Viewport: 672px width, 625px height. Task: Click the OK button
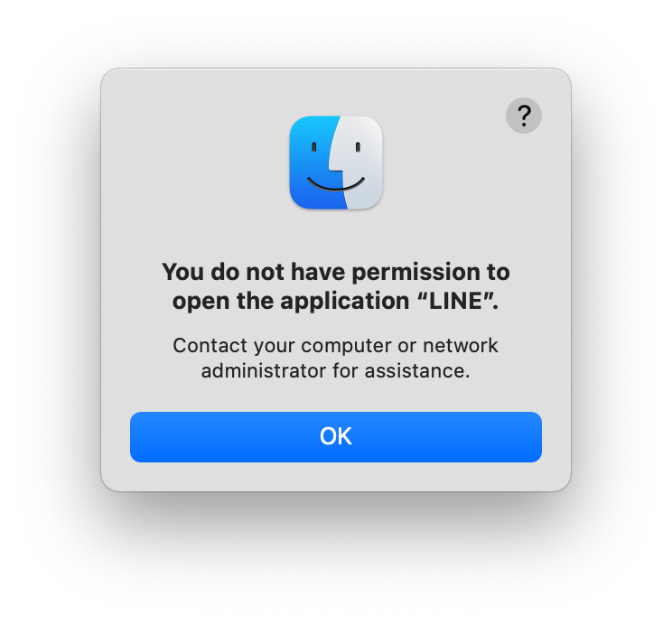336,437
